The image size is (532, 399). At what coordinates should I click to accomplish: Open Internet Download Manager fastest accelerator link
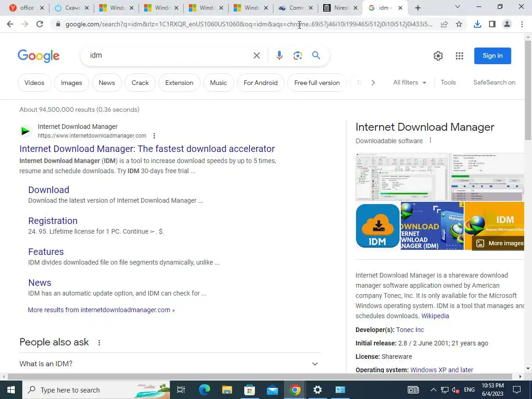pyautogui.click(x=147, y=149)
